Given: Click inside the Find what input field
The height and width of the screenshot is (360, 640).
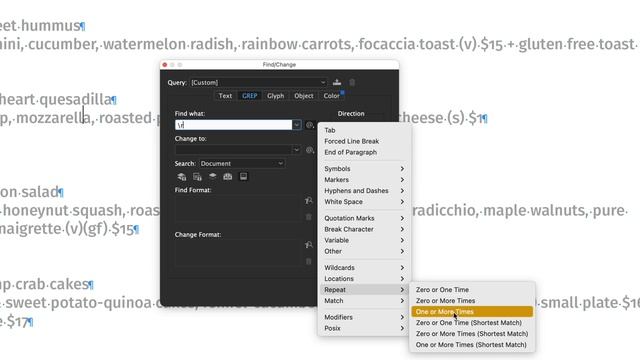Looking at the screenshot, I should coord(233,125).
